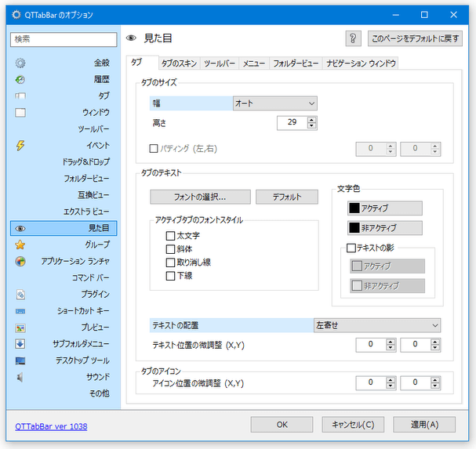Click the QTTabBar gear icon in title bar
The height and width of the screenshot is (449, 476).
[16, 15]
